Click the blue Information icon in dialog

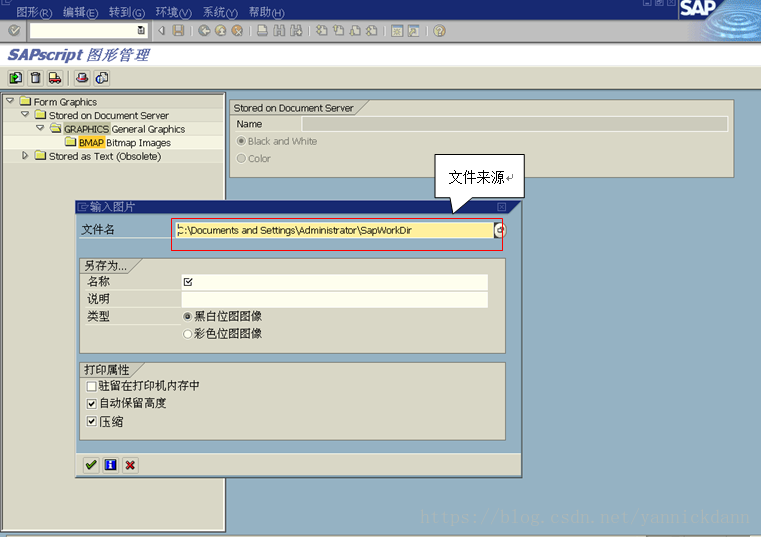pyautogui.click(x=111, y=465)
